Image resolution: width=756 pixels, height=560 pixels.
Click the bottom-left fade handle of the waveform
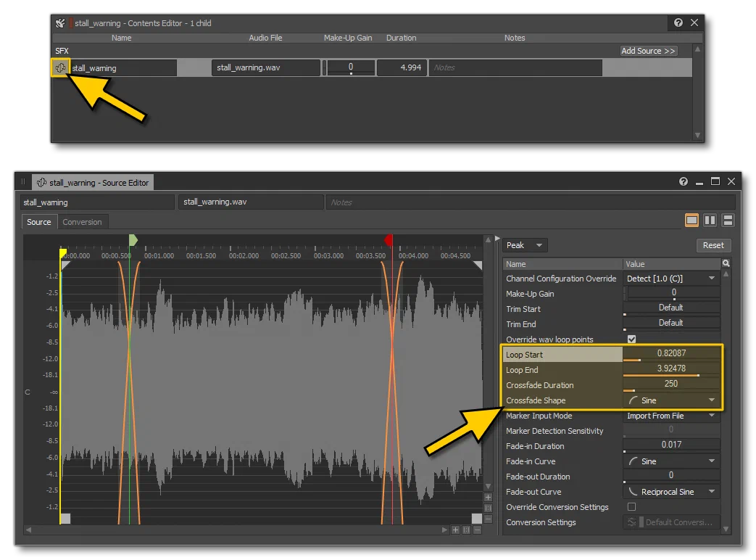click(x=65, y=518)
